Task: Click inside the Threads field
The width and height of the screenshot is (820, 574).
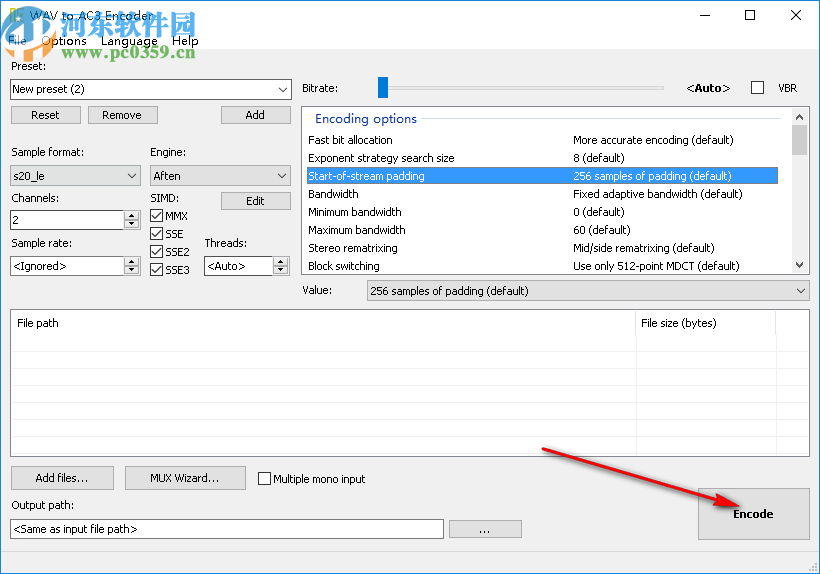Action: tap(238, 266)
